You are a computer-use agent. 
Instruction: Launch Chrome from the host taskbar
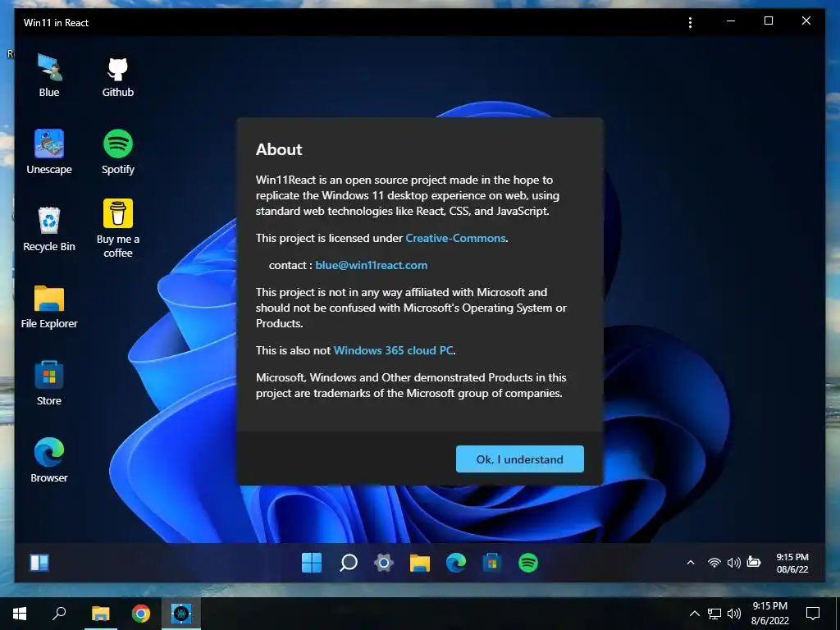tap(141, 614)
